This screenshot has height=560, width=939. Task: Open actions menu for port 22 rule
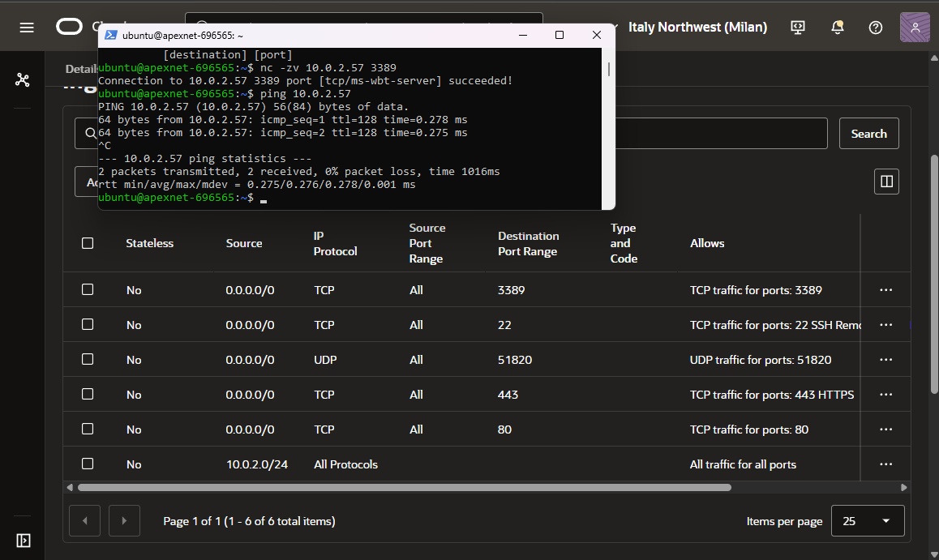point(885,325)
